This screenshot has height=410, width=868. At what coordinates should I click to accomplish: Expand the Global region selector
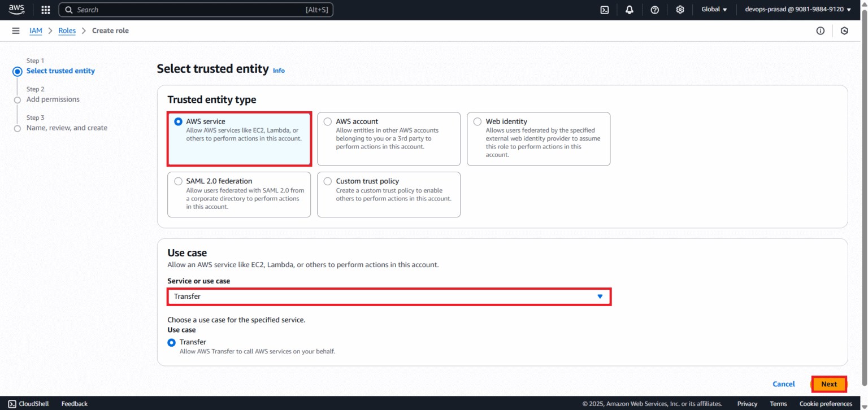pyautogui.click(x=714, y=9)
